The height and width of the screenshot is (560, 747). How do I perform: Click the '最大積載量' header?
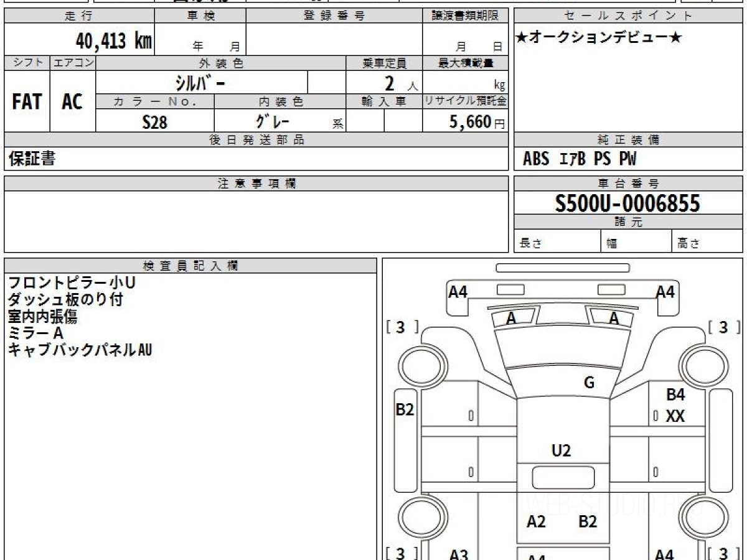click(x=466, y=63)
